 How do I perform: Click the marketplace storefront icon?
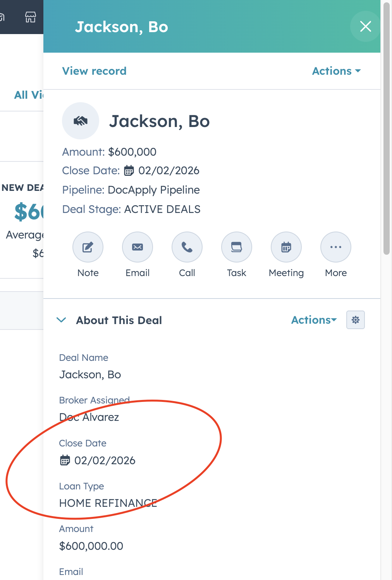pyautogui.click(x=31, y=17)
